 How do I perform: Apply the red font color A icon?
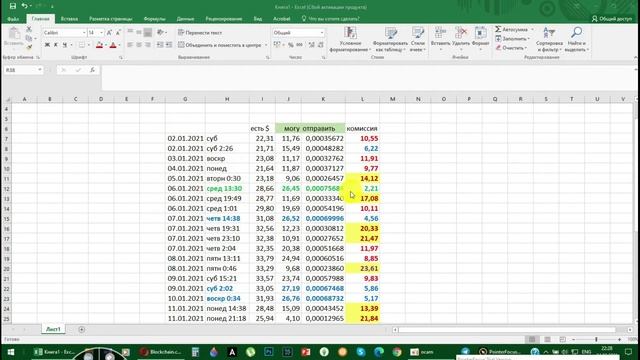pyautogui.click(x=113, y=45)
